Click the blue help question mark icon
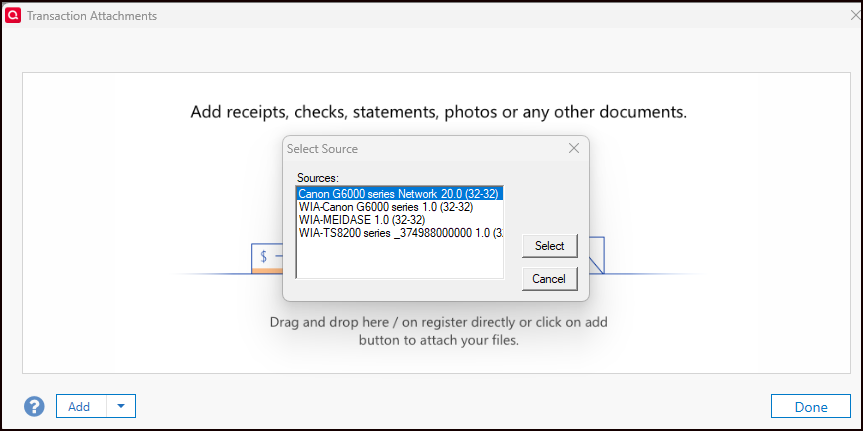This screenshot has width=863, height=431. (x=34, y=407)
